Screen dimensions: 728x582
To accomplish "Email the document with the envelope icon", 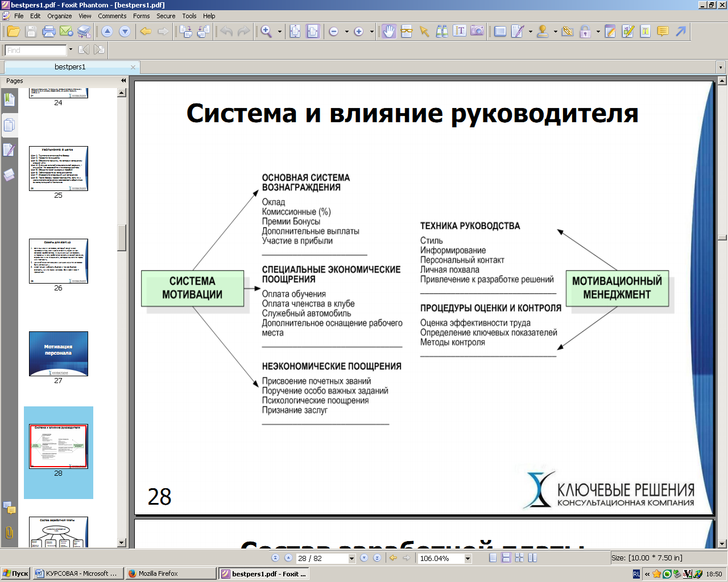I will (x=67, y=32).
